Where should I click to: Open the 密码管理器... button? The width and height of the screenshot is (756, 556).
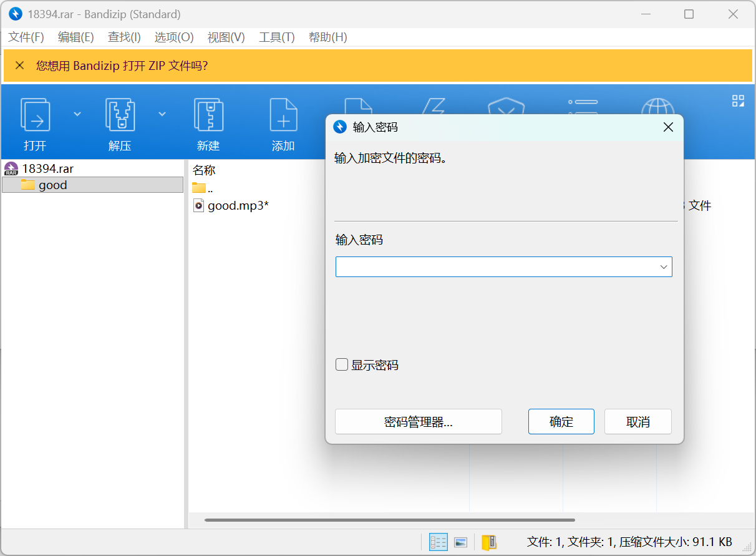[x=418, y=422]
